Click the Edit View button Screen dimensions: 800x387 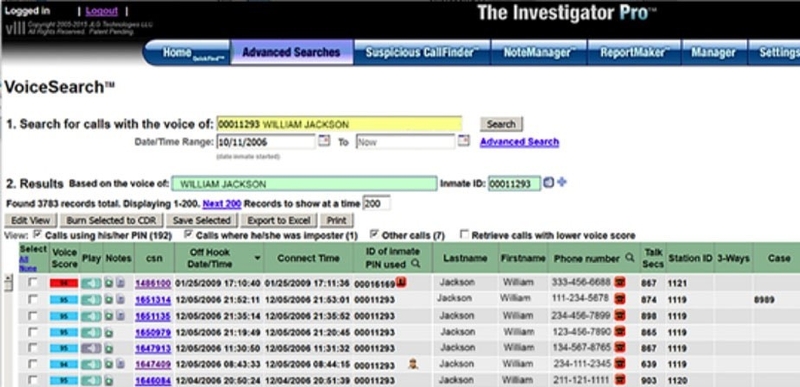(31, 220)
